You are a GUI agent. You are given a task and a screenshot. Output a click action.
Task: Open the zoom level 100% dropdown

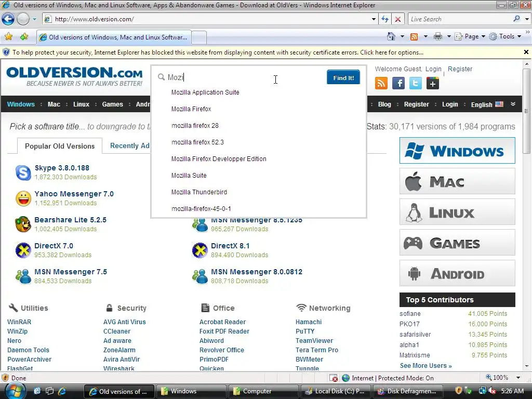coord(518,377)
